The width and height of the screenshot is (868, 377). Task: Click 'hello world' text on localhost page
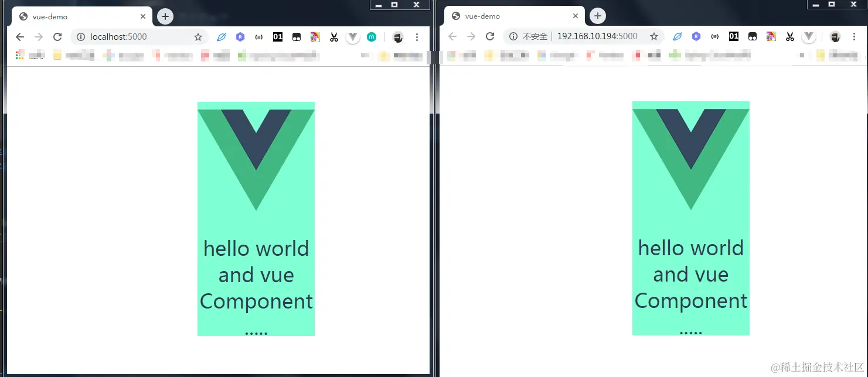pos(256,248)
